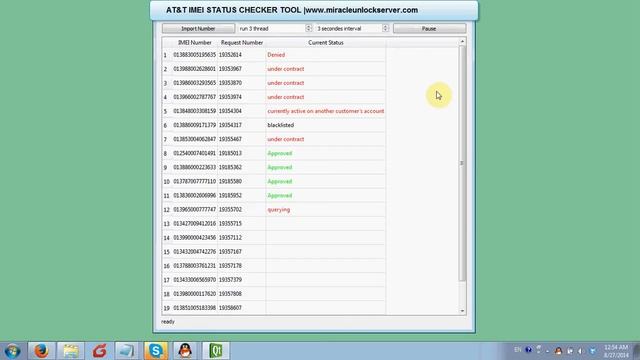The height and width of the screenshot is (360, 640).
Task: Click the AT&T IMEI Status Checker title bar
Action: pos(314,10)
